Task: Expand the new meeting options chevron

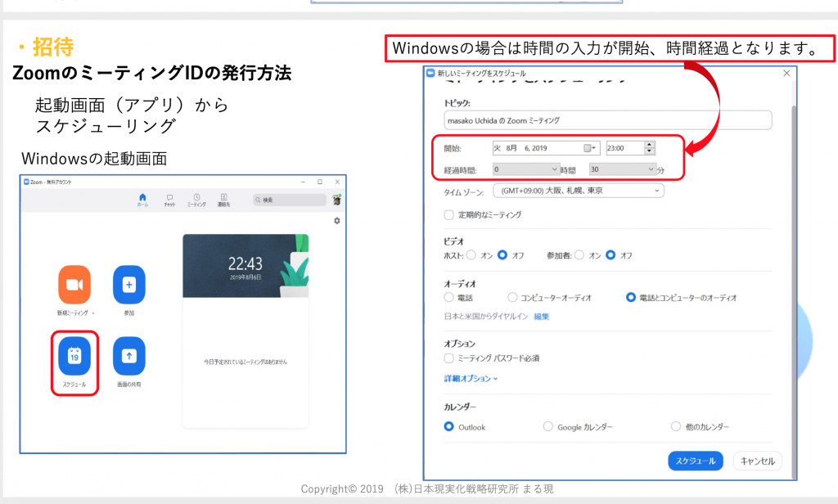Action: coord(93,313)
